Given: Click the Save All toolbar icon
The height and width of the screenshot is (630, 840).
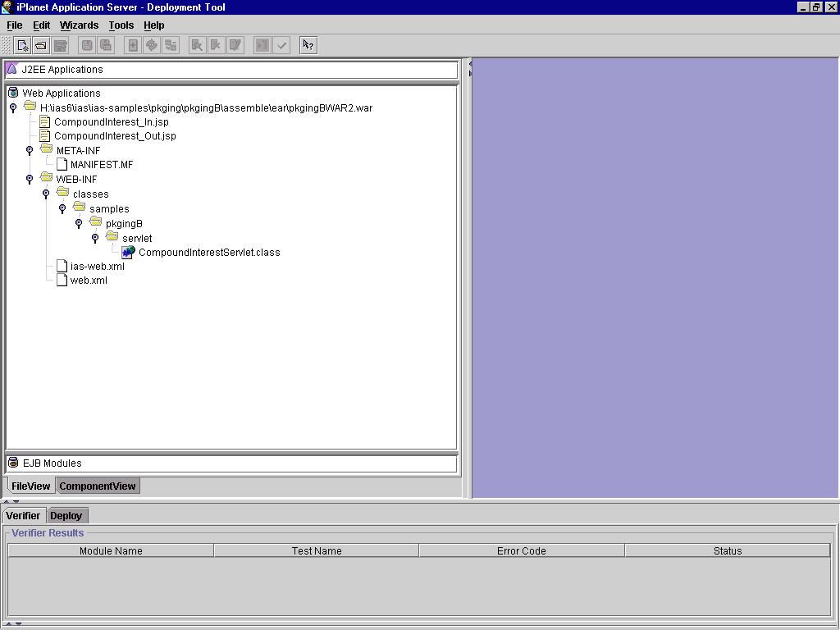Looking at the screenshot, I should pos(106,46).
